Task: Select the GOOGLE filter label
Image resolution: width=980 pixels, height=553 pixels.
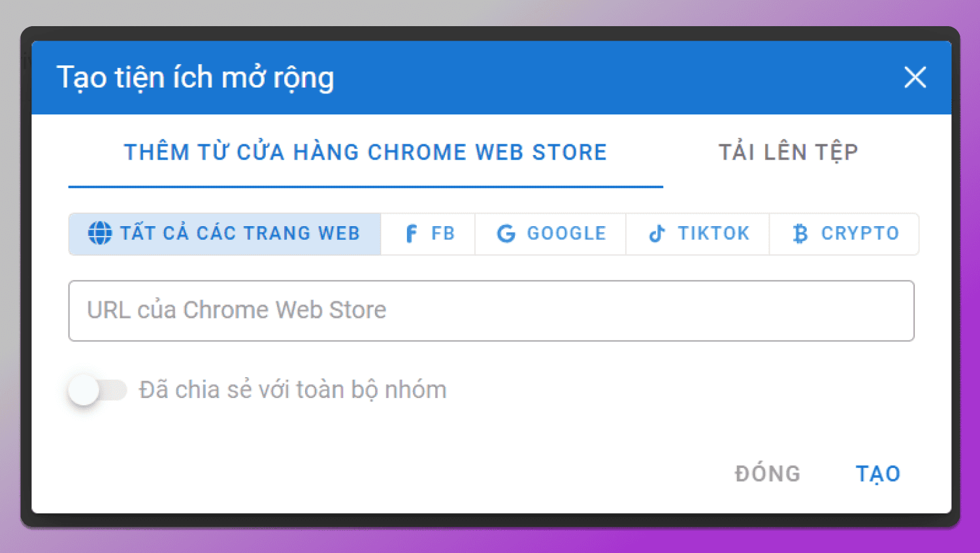Action: click(566, 233)
